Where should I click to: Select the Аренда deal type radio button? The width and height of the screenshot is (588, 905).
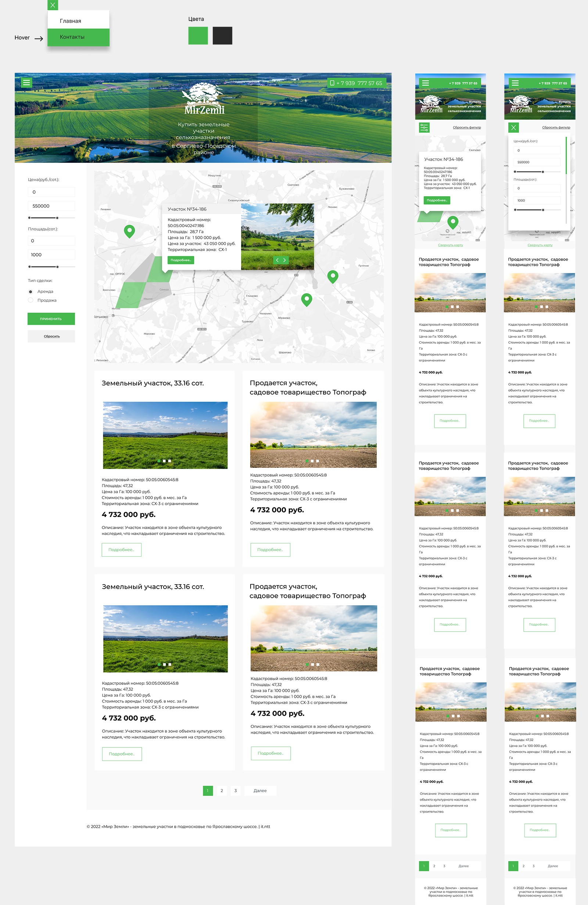tap(31, 292)
